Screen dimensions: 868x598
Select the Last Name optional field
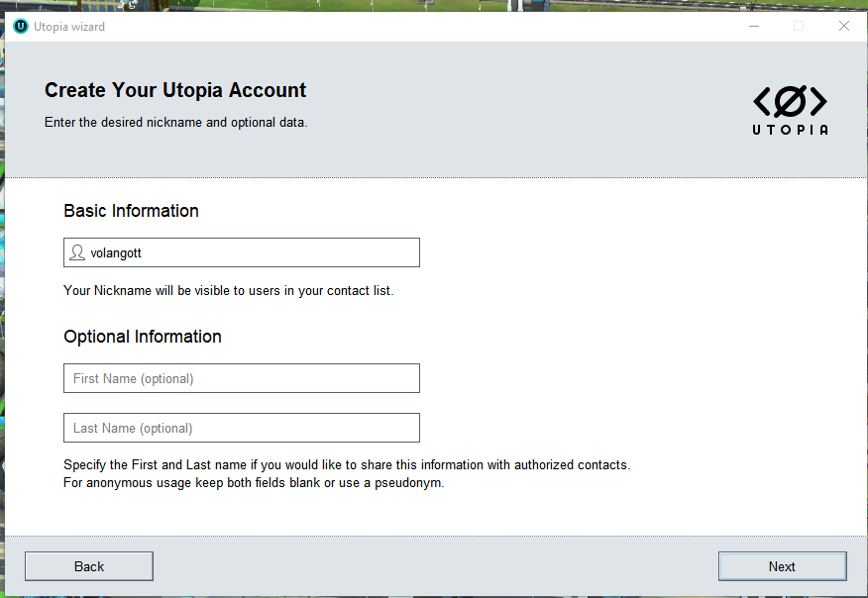(242, 428)
